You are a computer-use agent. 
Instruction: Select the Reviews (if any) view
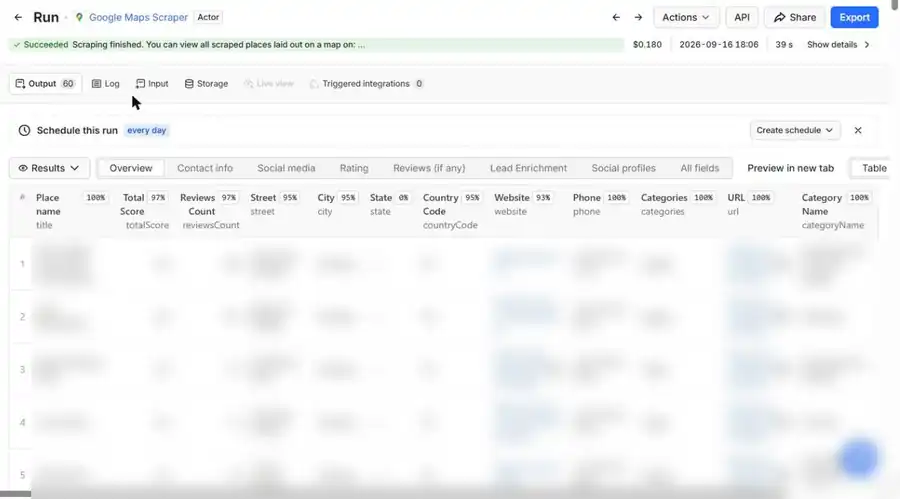[429, 168]
